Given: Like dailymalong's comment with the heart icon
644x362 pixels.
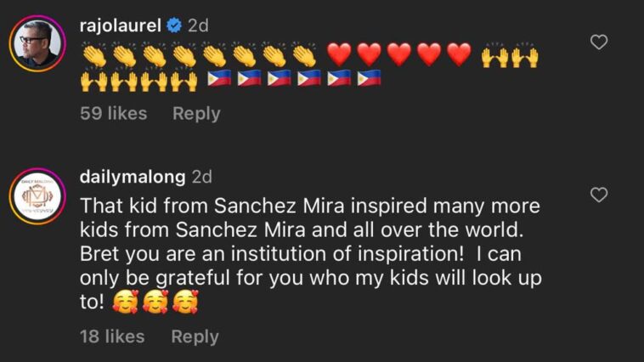Looking at the screenshot, I should (x=599, y=195).
